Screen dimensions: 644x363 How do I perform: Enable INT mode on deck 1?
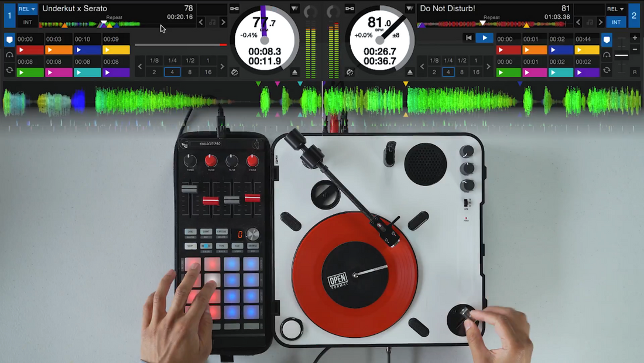28,22
